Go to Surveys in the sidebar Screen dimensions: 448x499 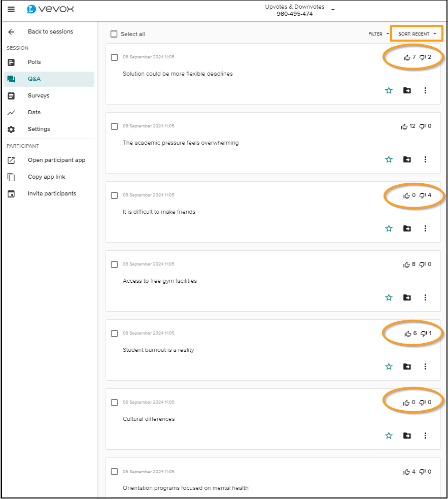pyautogui.click(x=49, y=96)
